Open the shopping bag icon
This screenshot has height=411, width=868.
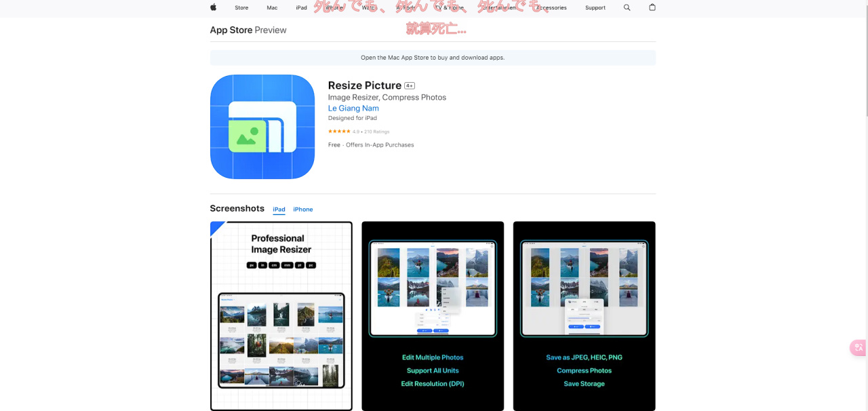[x=652, y=7]
